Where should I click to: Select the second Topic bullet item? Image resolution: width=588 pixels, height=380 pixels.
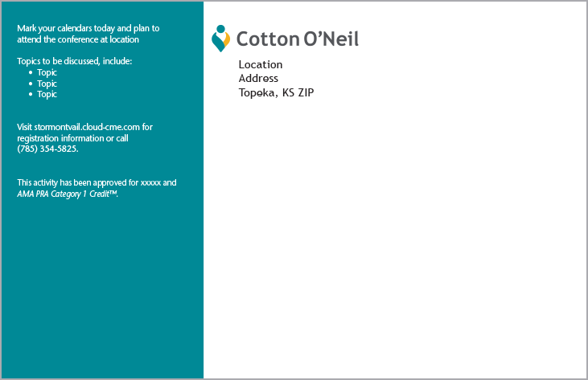tap(47, 84)
